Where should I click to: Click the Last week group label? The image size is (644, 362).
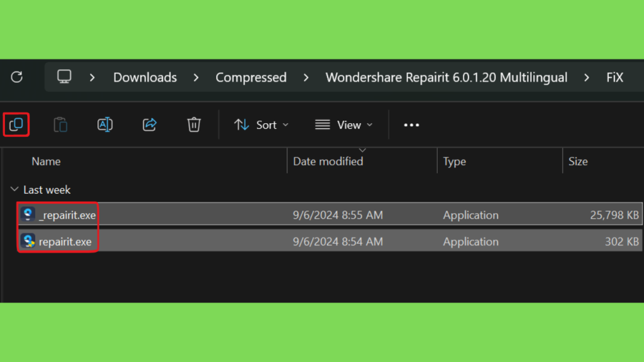click(47, 190)
